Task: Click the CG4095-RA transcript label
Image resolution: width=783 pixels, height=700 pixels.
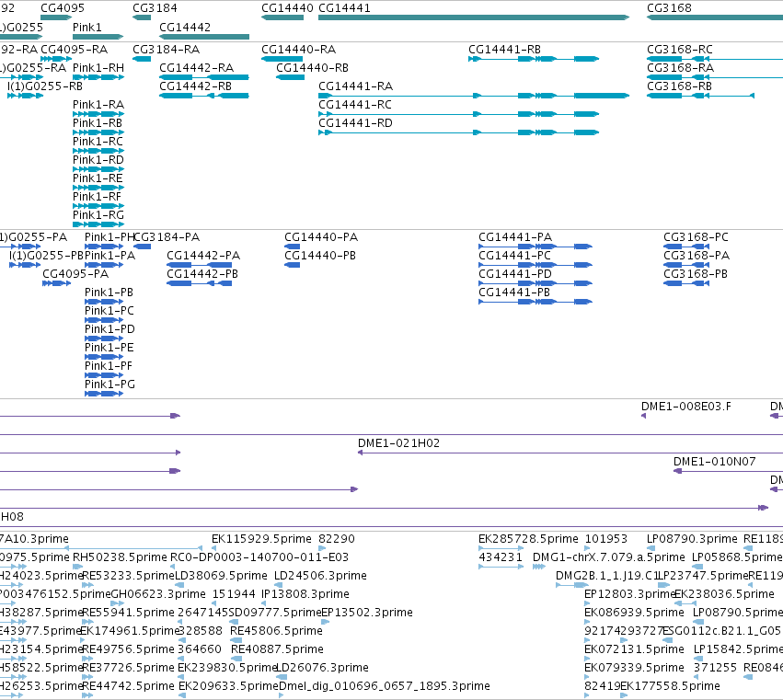Action: tap(74, 50)
